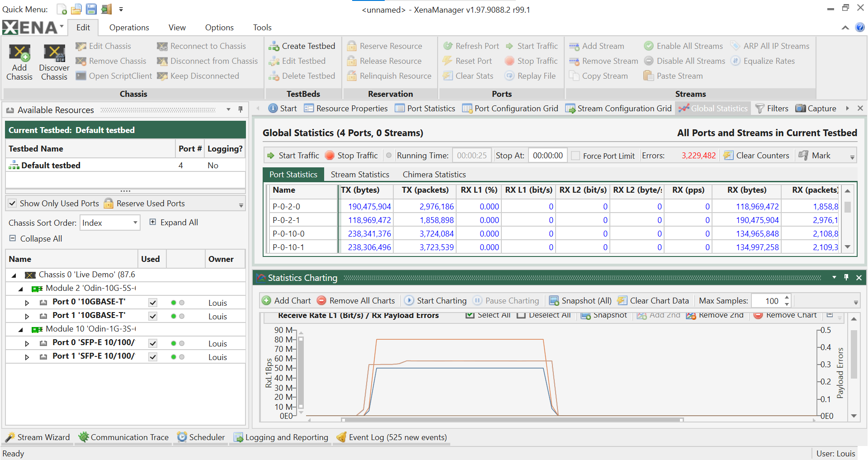Open the Operations ribbon tab
Viewport: 868px width, 460px height.
(129, 28)
